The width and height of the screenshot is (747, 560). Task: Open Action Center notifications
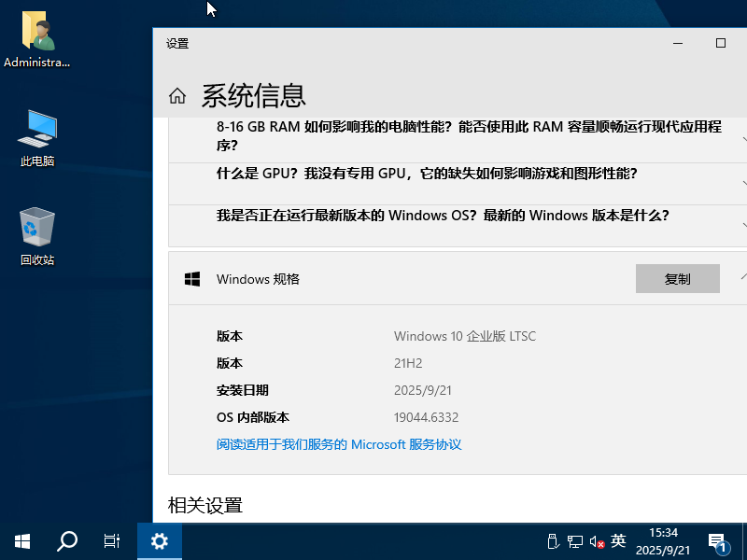(x=717, y=540)
